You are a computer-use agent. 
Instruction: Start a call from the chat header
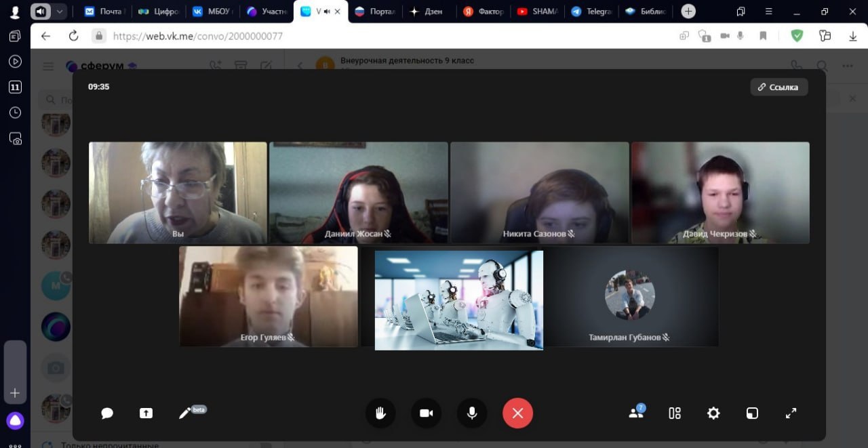tap(796, 66)
